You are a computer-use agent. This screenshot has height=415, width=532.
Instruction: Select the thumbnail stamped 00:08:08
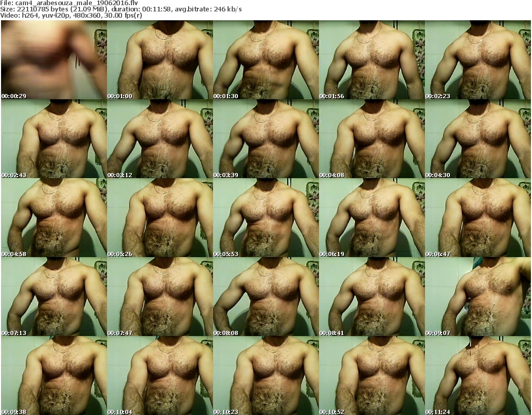coord(266,297)
